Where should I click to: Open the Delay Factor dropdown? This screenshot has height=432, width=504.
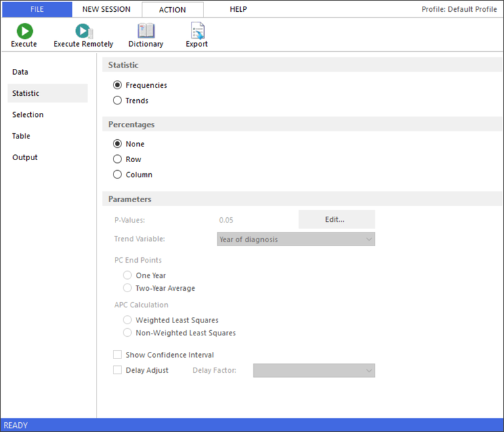coord(314,370)
